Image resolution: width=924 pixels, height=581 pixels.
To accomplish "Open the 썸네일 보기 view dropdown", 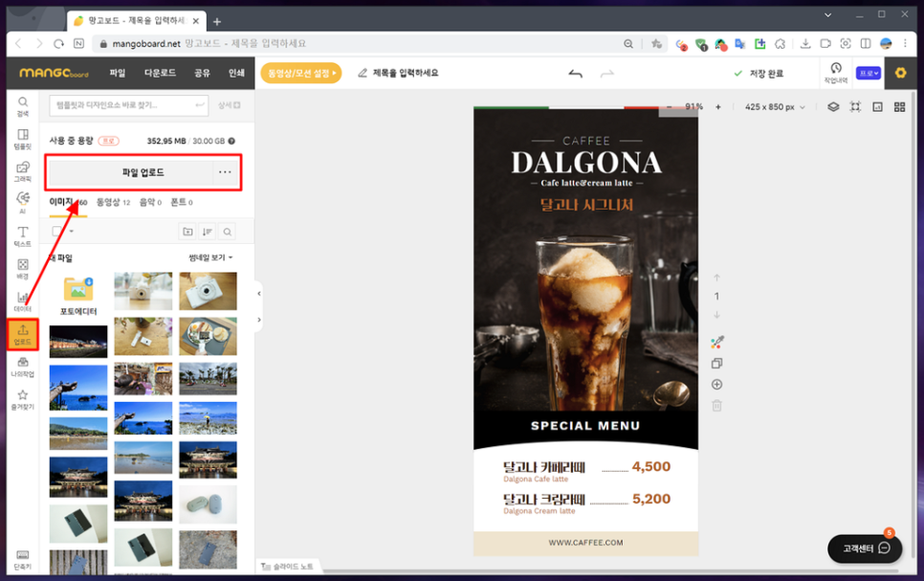I will pos(210,257).
